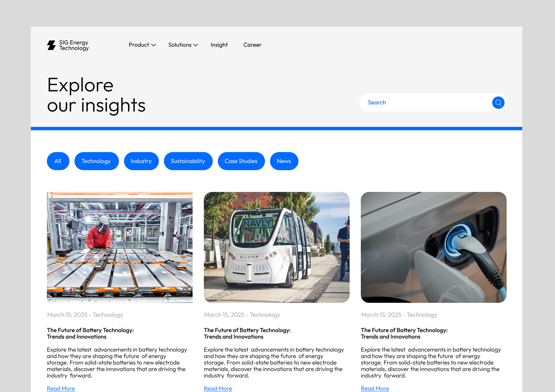This screenshot has height=392, width=555.
Task: Open the NAVLY autonomous shuttle thumbnail
Action: [x=277, y=247]
